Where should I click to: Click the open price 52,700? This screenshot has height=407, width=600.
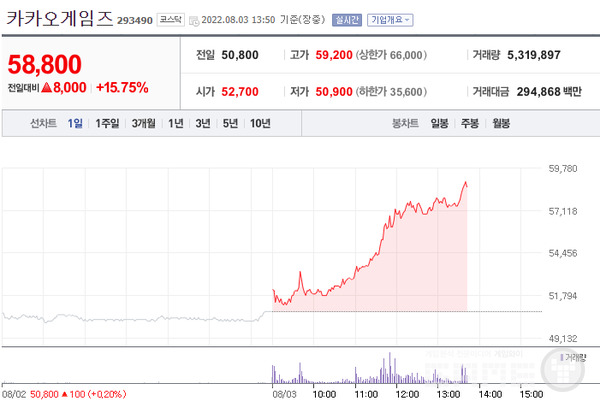pyautogui.click(x=240, y=92)
